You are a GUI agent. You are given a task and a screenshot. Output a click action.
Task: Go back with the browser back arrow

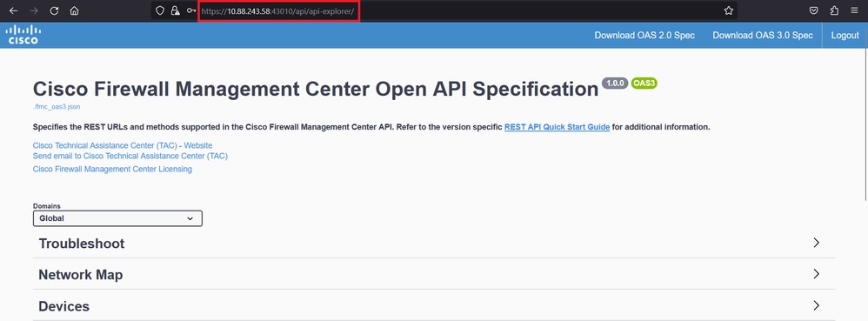[13, 10]
